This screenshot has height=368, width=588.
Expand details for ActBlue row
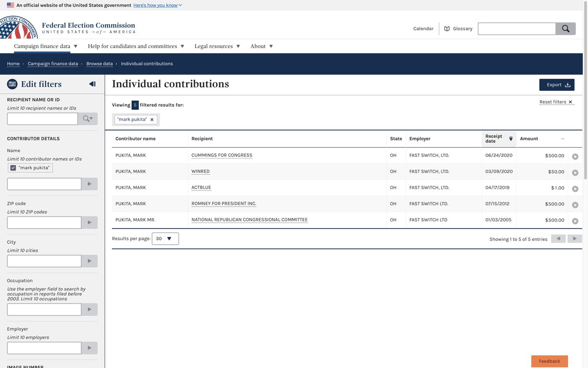(x=575, y=189)
